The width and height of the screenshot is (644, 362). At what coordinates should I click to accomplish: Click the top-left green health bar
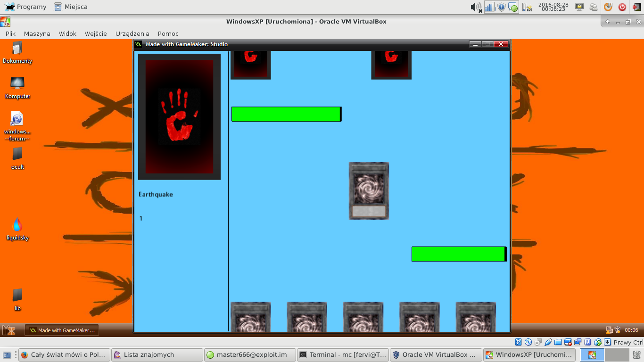[286, 114]
